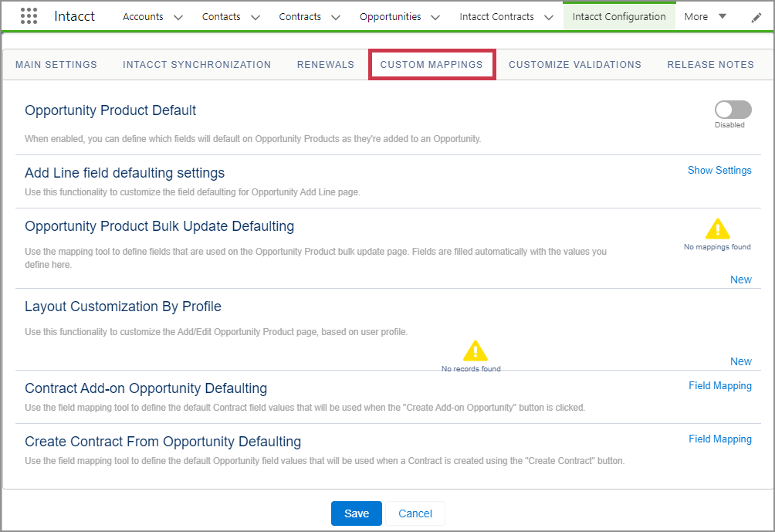Click the Cancel button
The image size is (775, 532).
[x=415, y=513]
